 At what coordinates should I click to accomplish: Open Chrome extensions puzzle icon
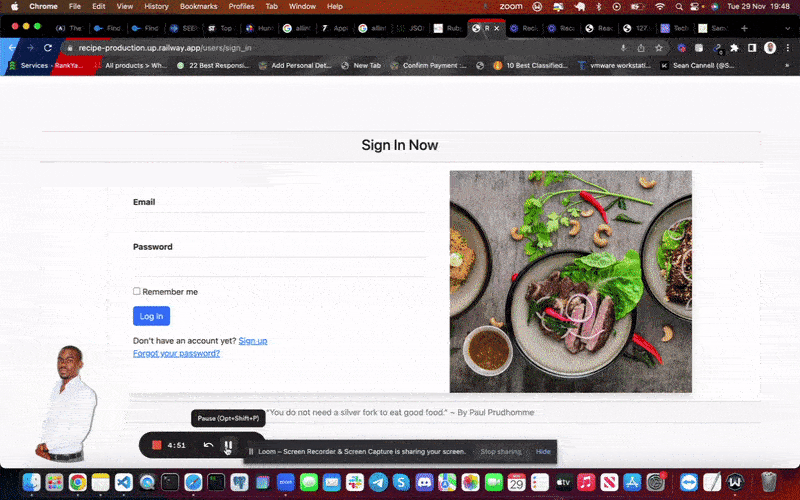(x=734, y=47)
